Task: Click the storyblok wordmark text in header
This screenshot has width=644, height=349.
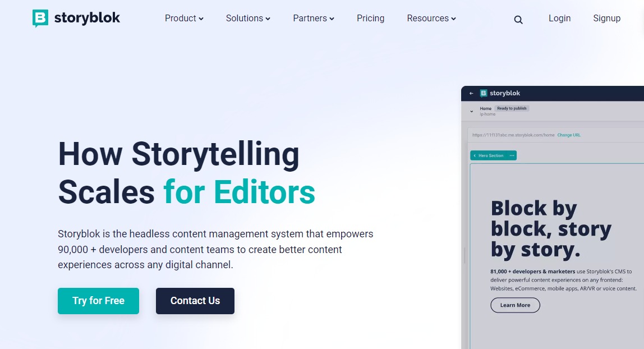Action: (x=87, y=18)
